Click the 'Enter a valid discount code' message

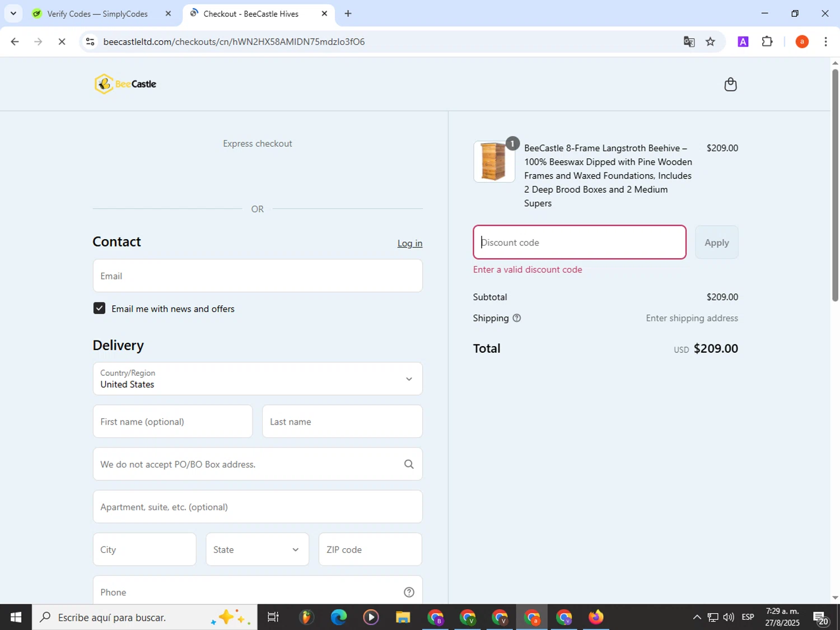528,269
